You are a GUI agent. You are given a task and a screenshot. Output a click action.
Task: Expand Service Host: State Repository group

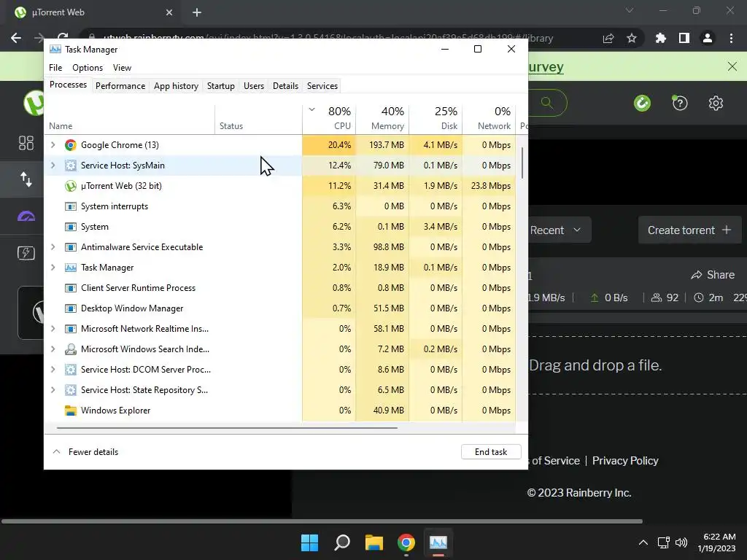[x=53, y=390]
